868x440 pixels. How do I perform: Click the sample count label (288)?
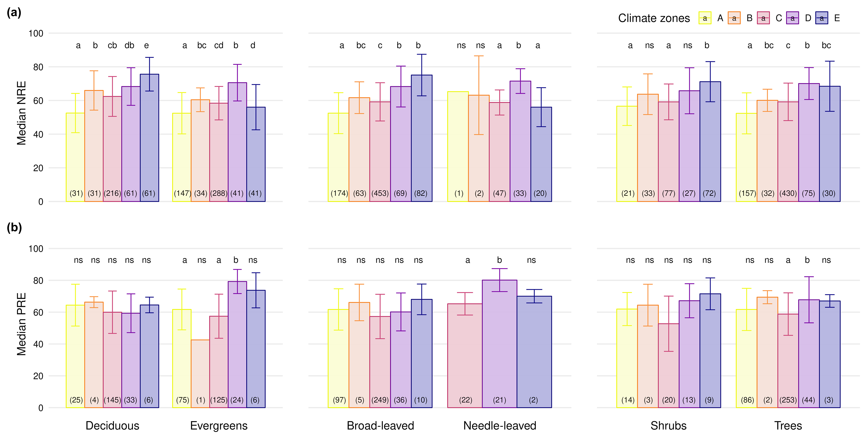tap(219, 193)
